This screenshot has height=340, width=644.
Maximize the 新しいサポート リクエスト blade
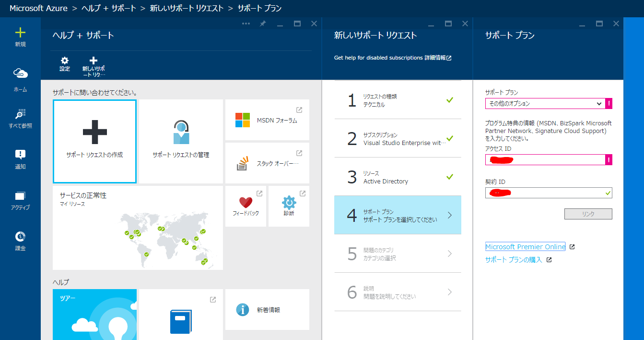click(x=448, y=24)
